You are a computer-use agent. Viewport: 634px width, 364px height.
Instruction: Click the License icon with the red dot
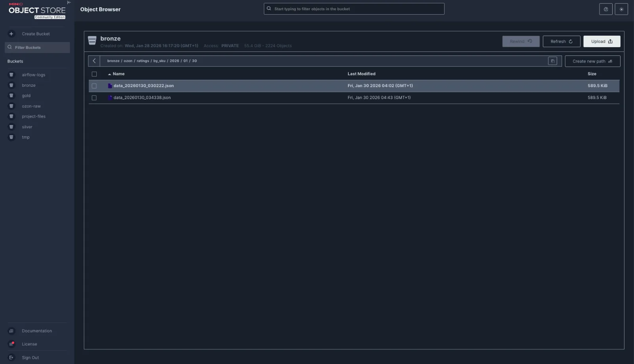point(11,344)
